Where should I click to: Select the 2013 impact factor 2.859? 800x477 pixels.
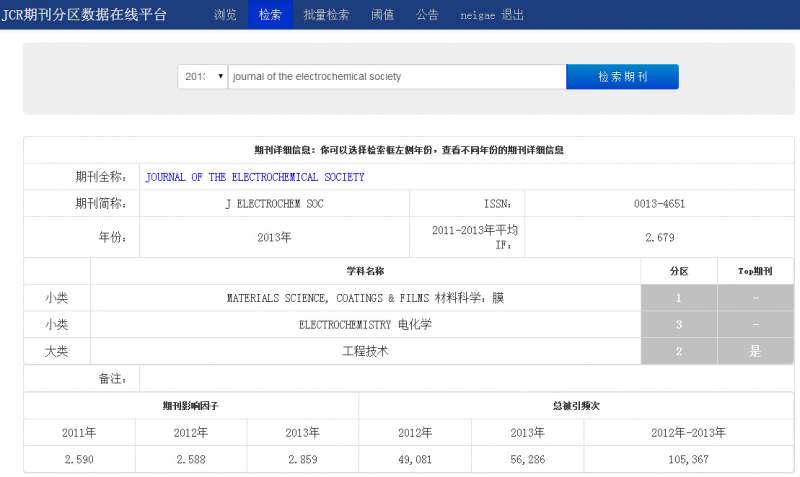(x=303, y=459)
